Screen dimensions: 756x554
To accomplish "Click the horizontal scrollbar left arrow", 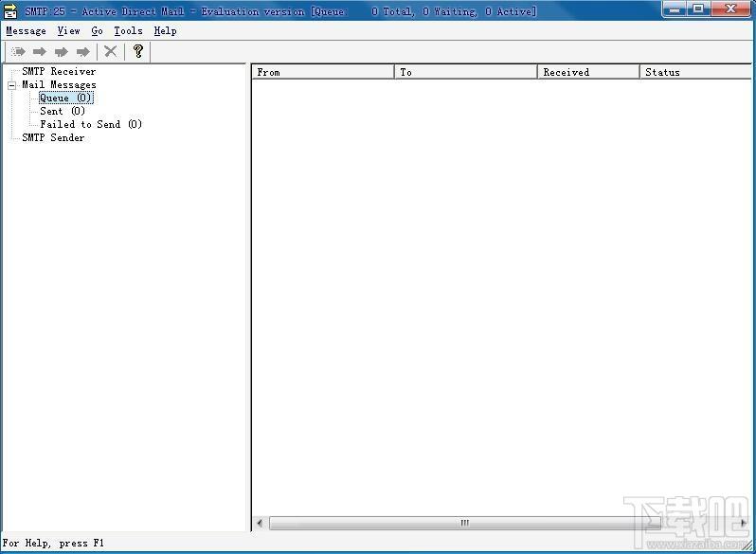I will click(x=260, y=523).
